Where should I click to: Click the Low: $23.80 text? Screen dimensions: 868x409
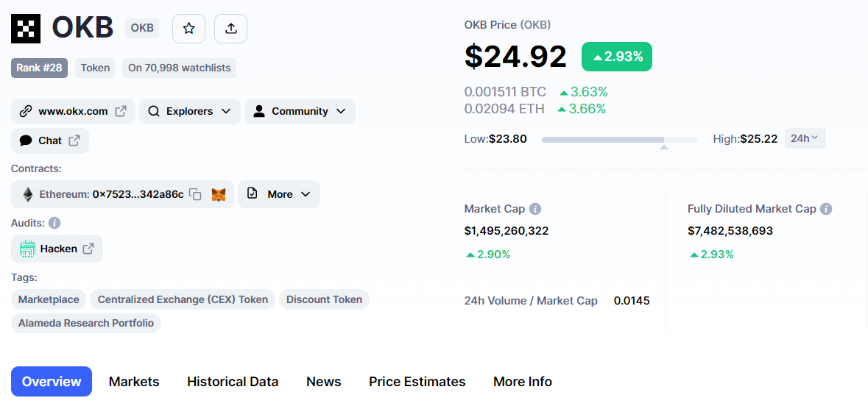(495, 138)
